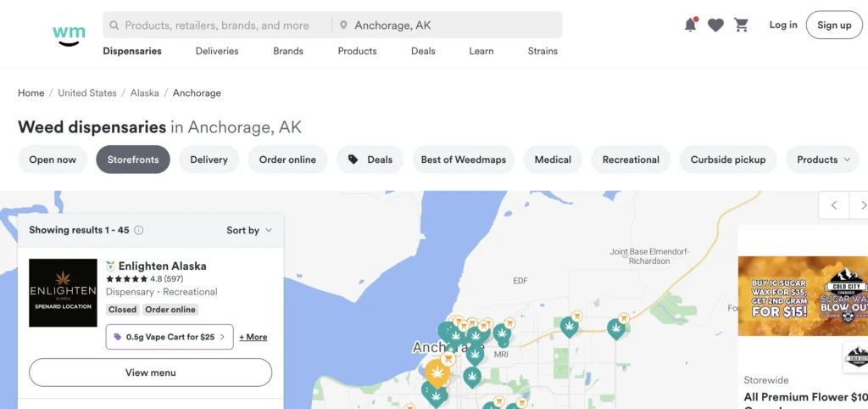Click View menu for Enlighten Alaska
Viewport: 868px width, 409px height.
click(151, 373)
